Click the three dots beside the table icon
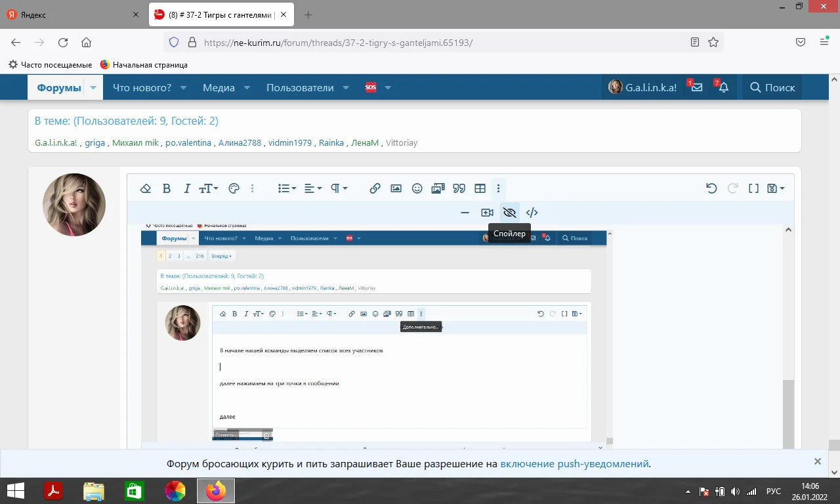Viewport: 840px width, 504px height. click(499, 188)
